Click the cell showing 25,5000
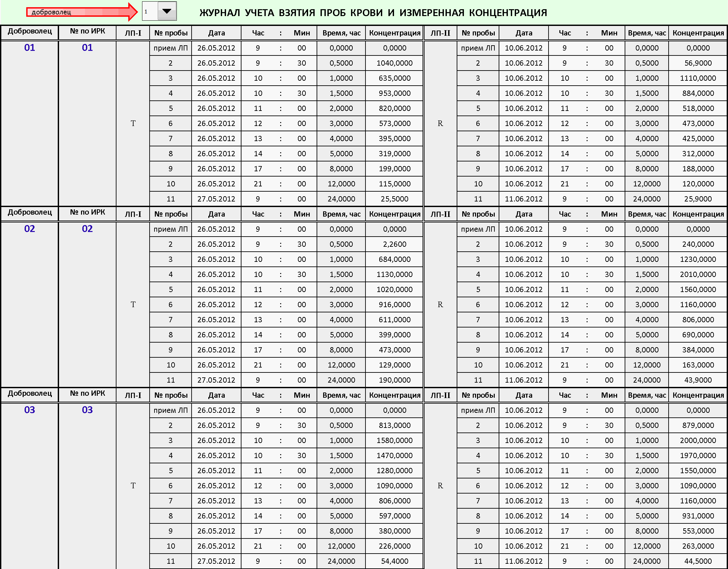This screenshot has height=569, width=728. click(x=394, y=199)
